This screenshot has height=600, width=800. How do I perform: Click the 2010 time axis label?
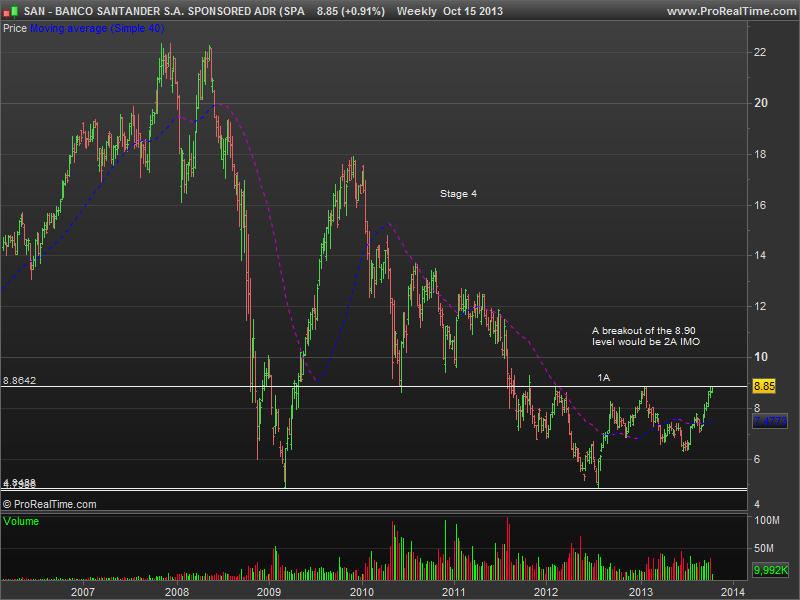pos(362,592)
